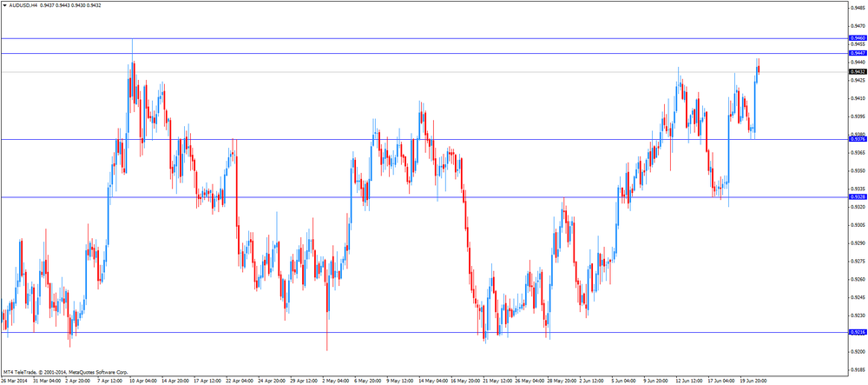Click the 19 Jun 20:00 time label
Image resolution: width=868 pixels, height=385 pixels.
[x=753, y=382]
